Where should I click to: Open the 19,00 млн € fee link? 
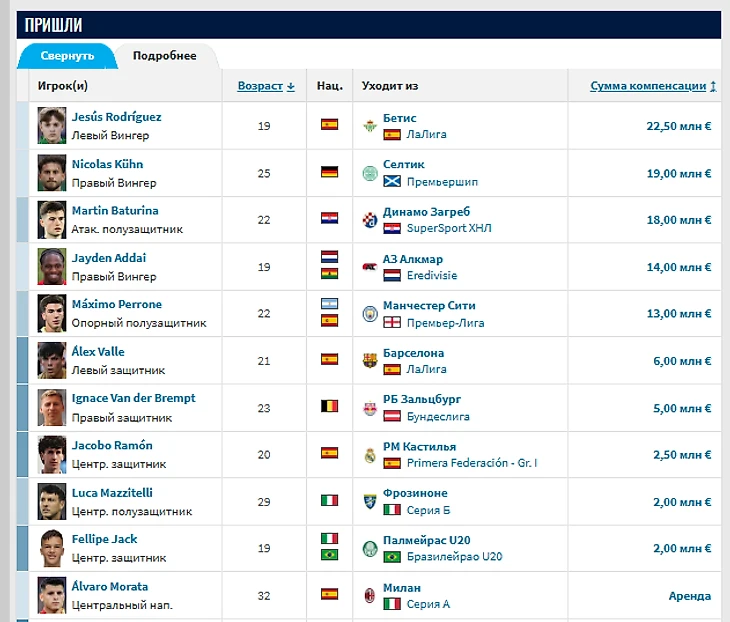point(679,174)
